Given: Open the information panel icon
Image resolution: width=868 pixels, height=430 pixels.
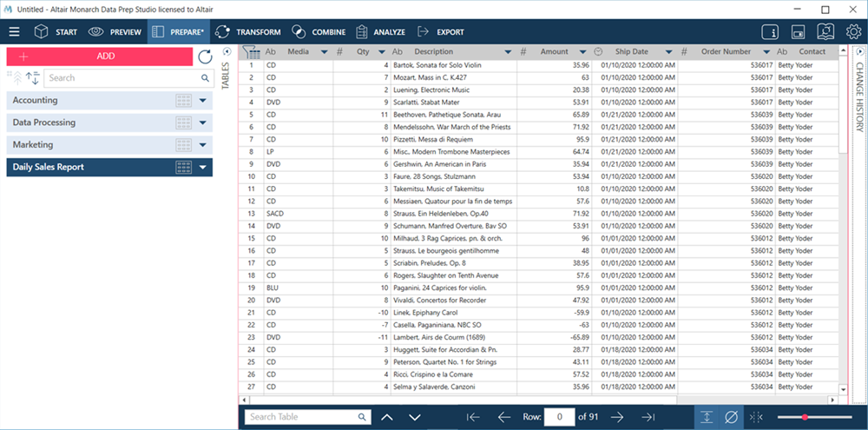Looking at the screenshot, I should 770,32.
